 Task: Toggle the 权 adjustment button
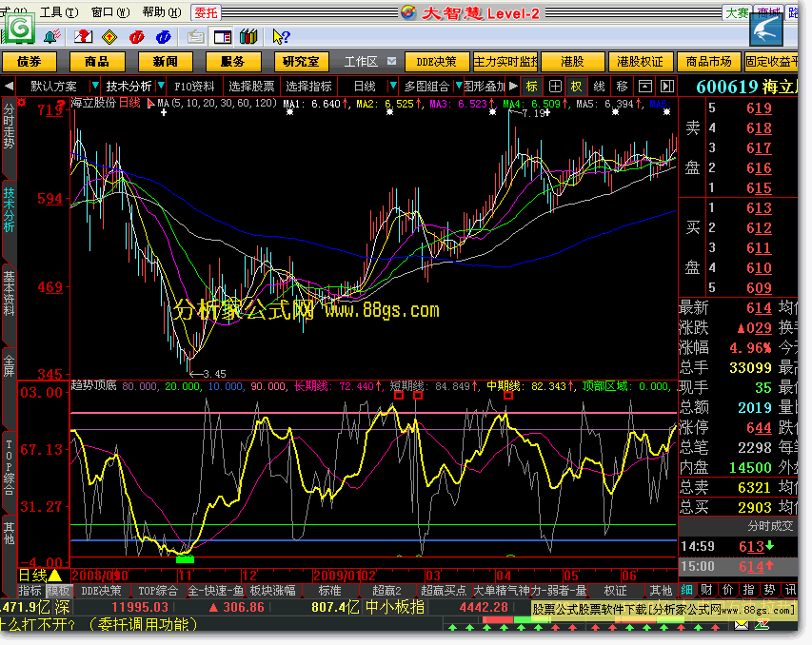[x=576, y=87]
